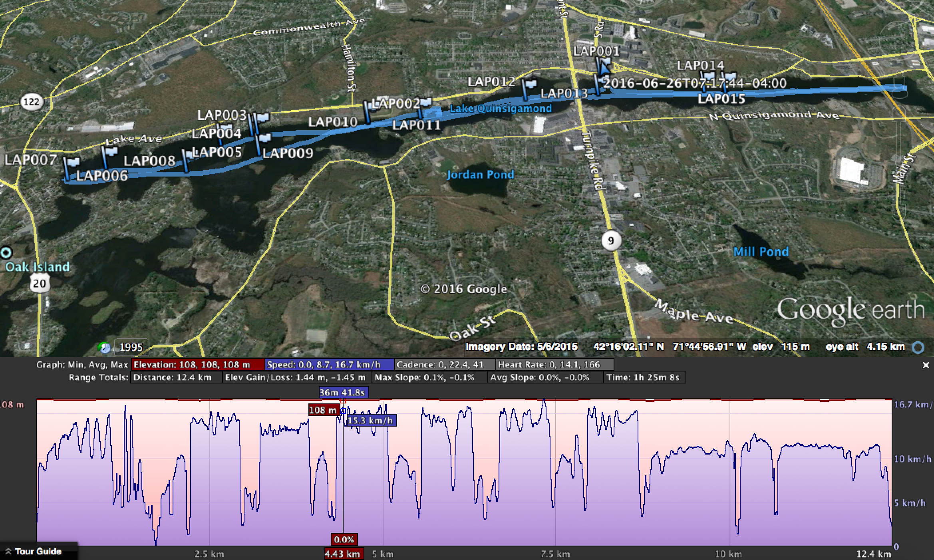Click the Lake Quinsigamond map label
The image size is (934, 560).
pos(501,108)
